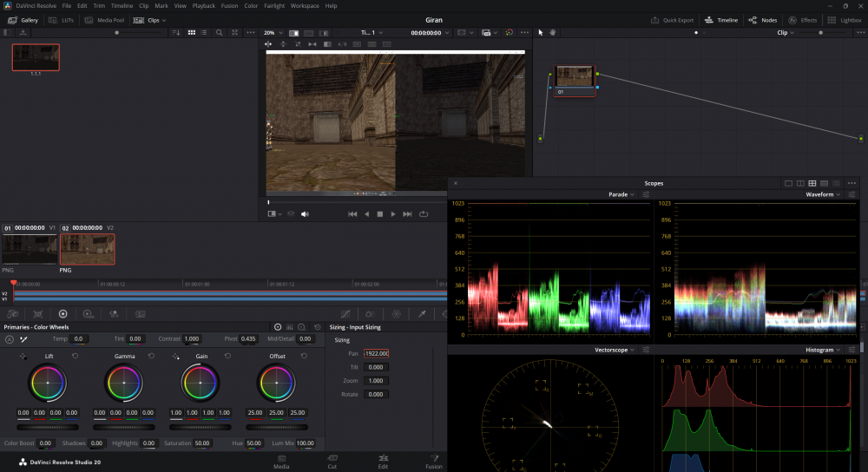Open the viewer zoom 20% dropdown
This screenshot has height=472, width=868.
coord(273,33)
